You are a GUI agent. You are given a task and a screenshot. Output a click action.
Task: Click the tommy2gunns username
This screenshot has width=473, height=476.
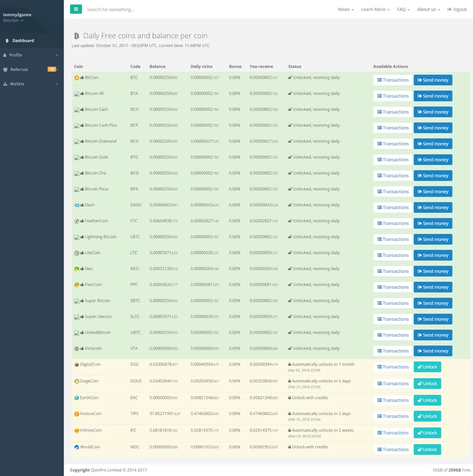click(x=17, y=15)
